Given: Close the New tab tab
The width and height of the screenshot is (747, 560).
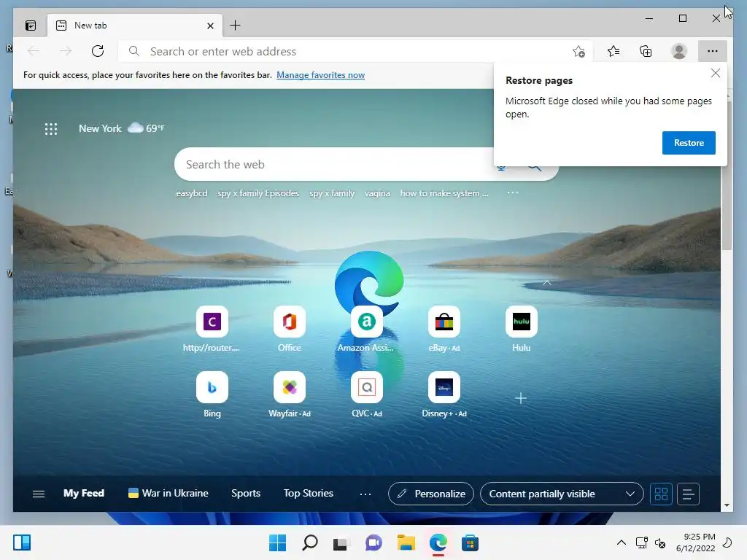Looking at the screenshot, I should point(210,26).
